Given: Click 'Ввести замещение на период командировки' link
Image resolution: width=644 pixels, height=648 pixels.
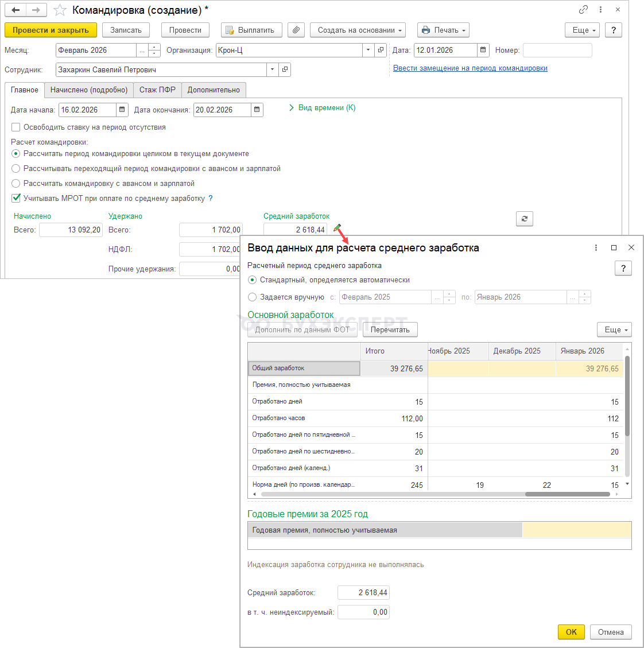Looking at the screenshot, I should [x=470, y=68].
